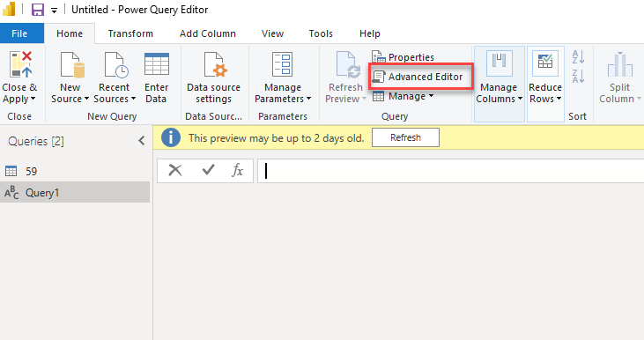The width and height of the screenshot is (644, 340).
Task: Sort ascending with the A-Z icon
Action: [578, 57]
